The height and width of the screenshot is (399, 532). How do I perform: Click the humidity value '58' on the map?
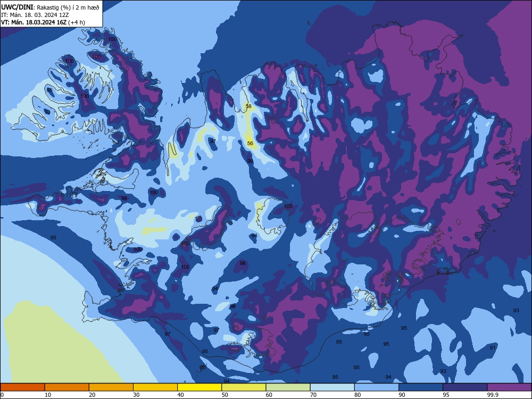248,106
